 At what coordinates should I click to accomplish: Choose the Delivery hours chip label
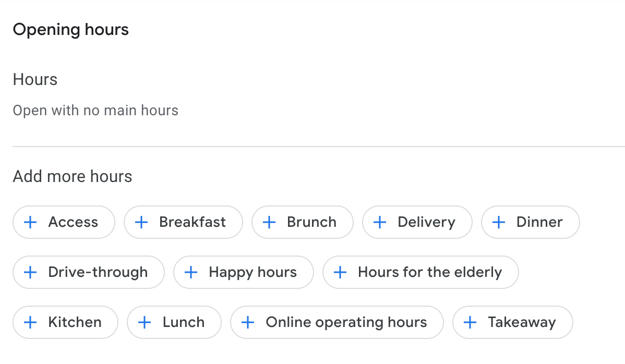tap(426, 222)
